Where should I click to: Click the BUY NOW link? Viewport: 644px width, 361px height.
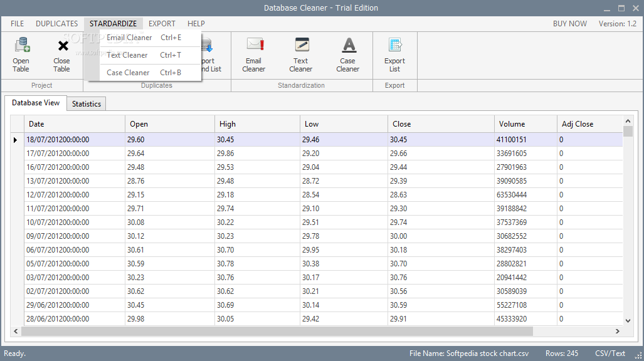pyautogui.click(x=569, y=24)
